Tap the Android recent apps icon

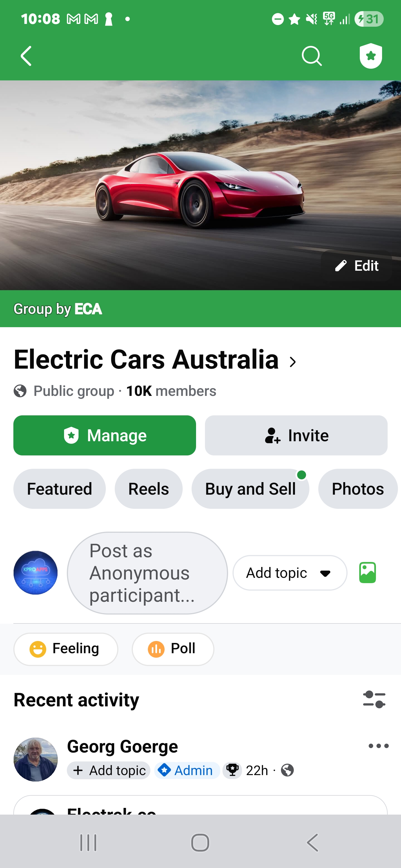88,843
